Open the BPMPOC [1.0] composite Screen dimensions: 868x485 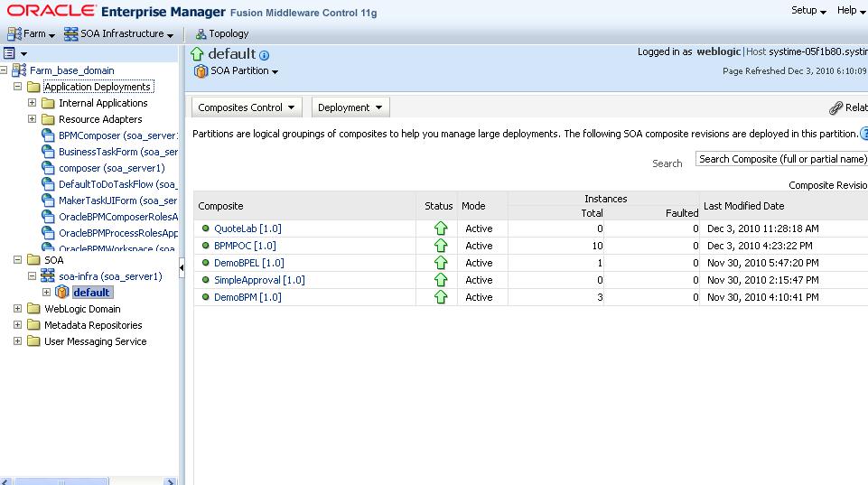coord(245,246)
